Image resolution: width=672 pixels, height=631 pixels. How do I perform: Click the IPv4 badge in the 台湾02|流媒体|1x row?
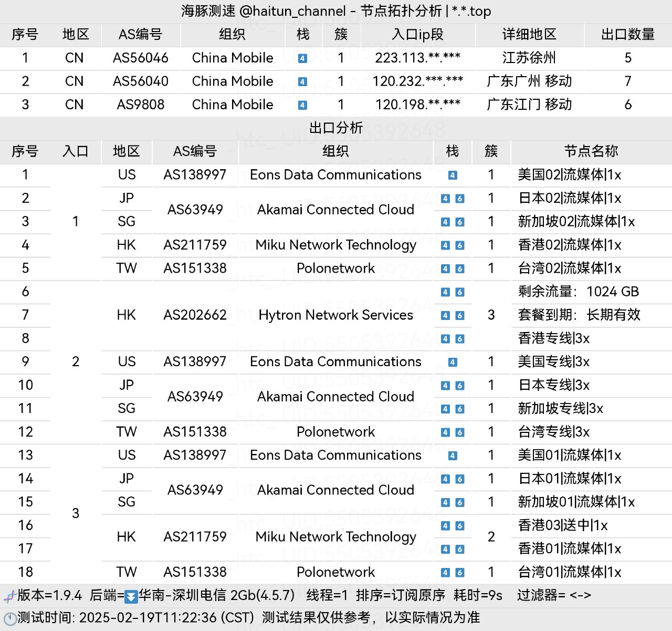[445, 269]
